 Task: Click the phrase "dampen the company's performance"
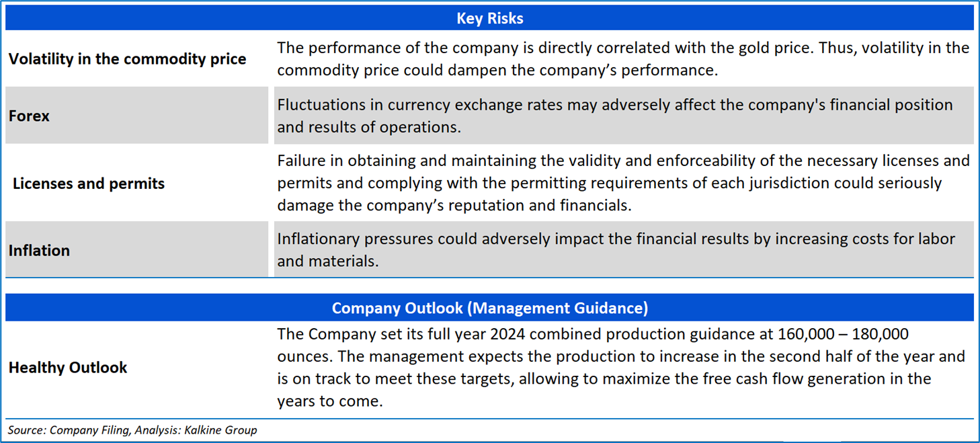point(560,70)
